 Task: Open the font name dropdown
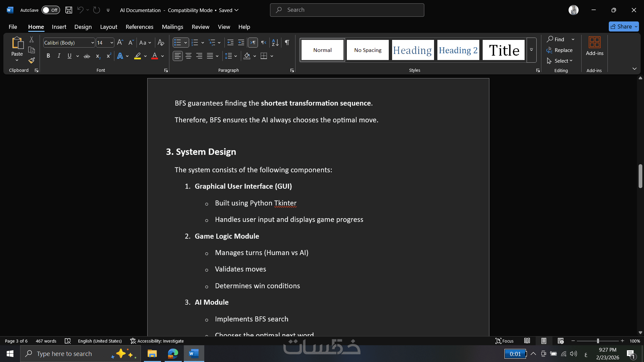coord(93,43)
